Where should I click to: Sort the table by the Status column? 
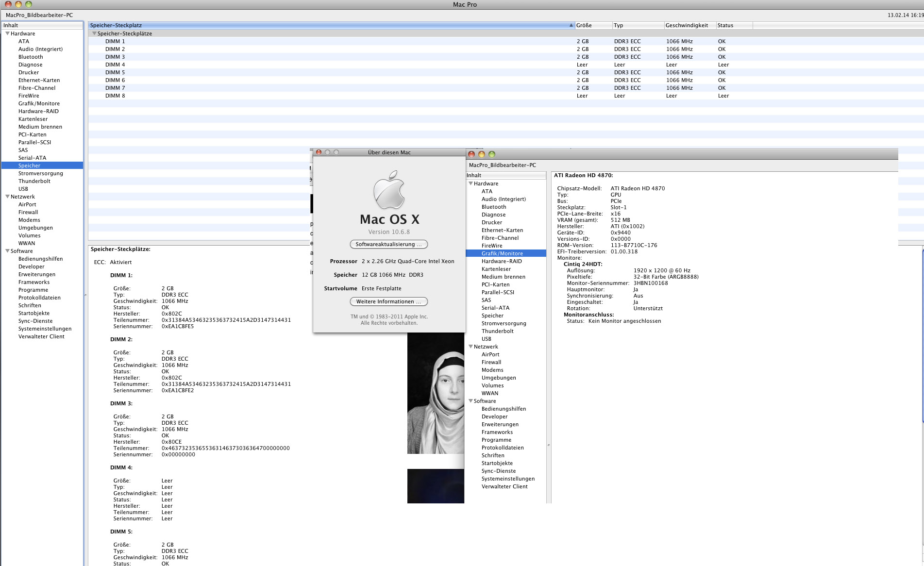(x=734, y=25)
